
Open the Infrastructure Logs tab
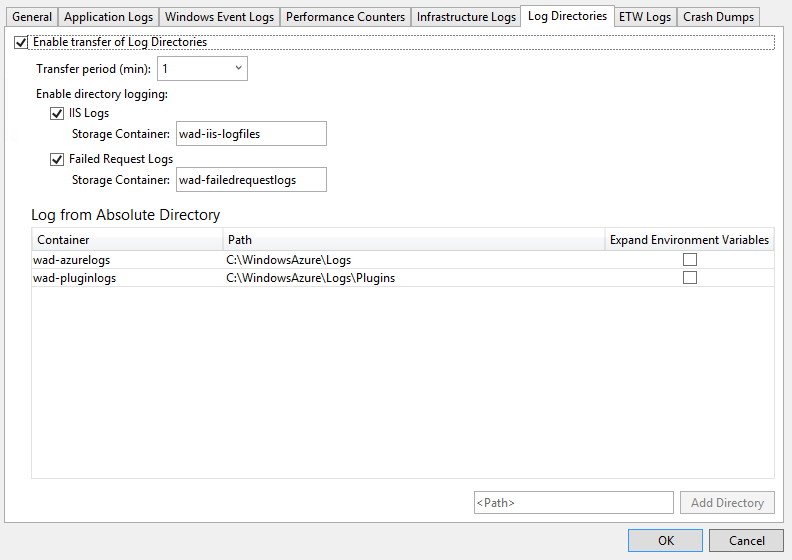click(466, 17)
